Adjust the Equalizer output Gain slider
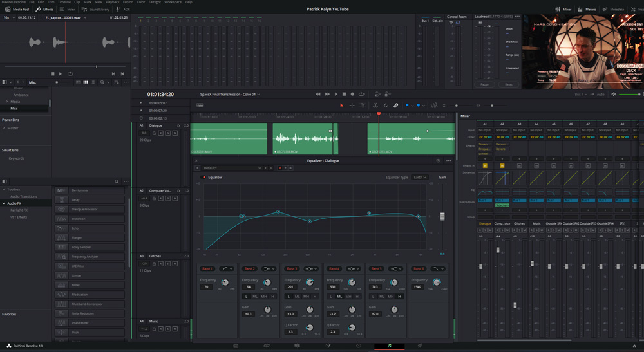The width and height of the screenshot is (644, 352). (x=442, y=217)
